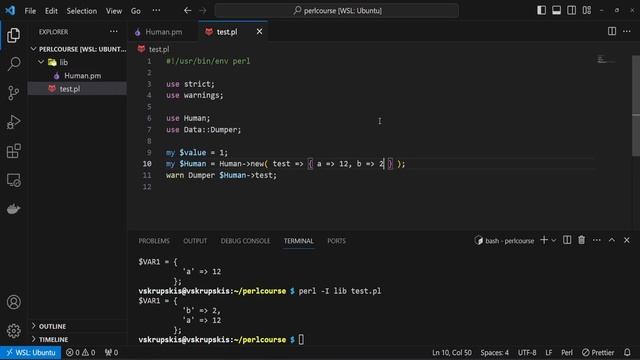Click the VS Code logo menu icon
This screenshot has width=640, height=360.
click(10, 11)
